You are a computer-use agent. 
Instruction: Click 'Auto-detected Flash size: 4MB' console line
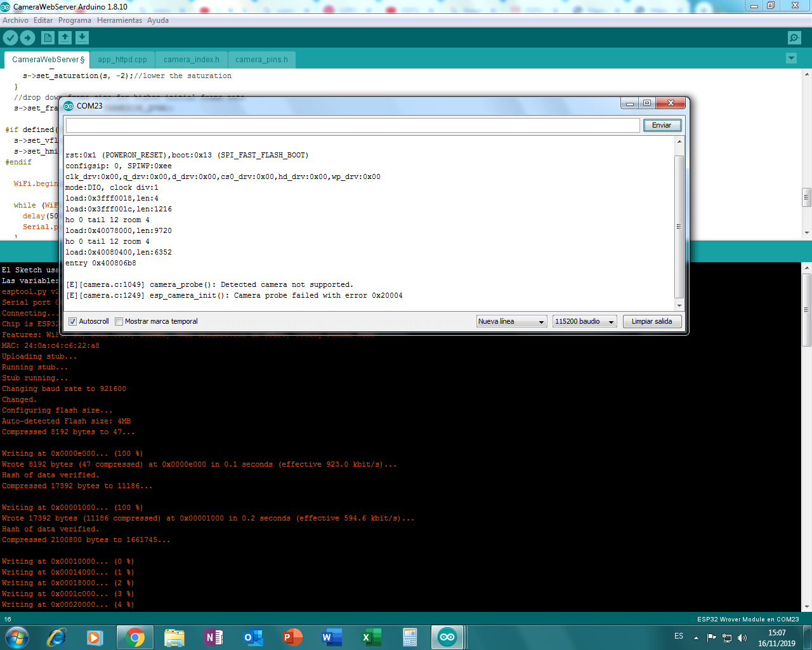tap(66, 421)
